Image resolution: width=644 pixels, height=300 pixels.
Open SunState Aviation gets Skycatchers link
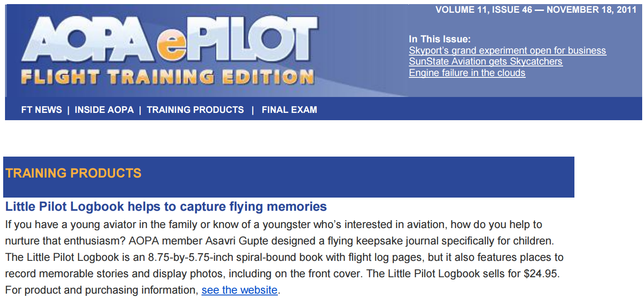[x=485, y=61]
